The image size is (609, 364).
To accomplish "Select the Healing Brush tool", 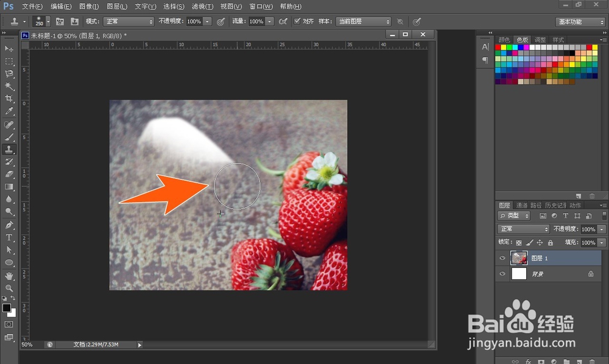I will [x=9, y=125].
